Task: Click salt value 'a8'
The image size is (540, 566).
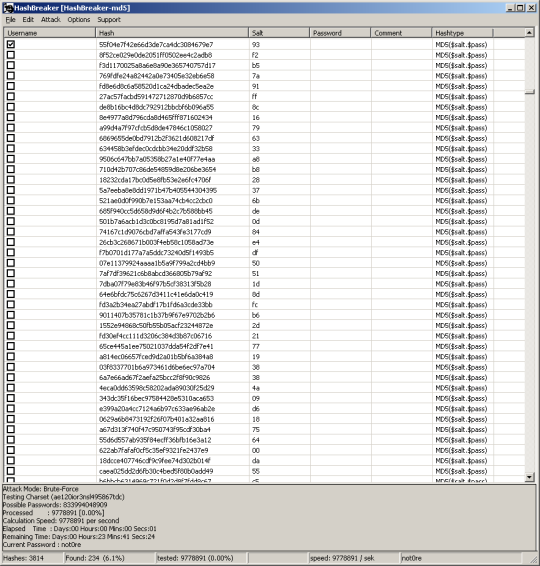Action: pos(256,159)
